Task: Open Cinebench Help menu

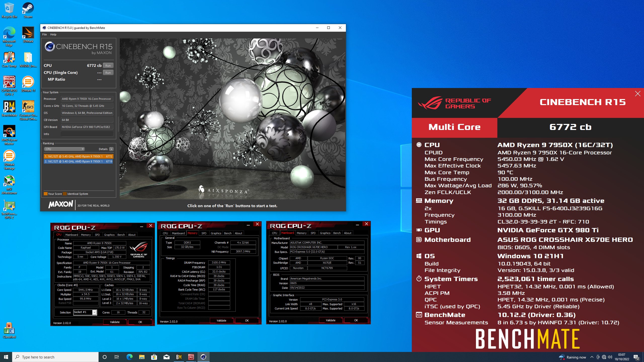Action: [53, 34]
